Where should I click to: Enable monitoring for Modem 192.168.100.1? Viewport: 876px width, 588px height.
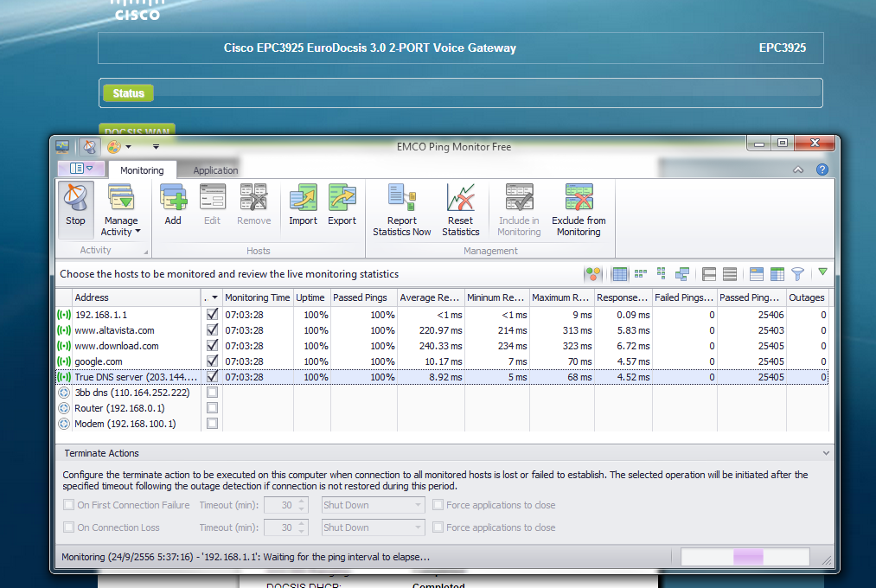coord(212,424)
